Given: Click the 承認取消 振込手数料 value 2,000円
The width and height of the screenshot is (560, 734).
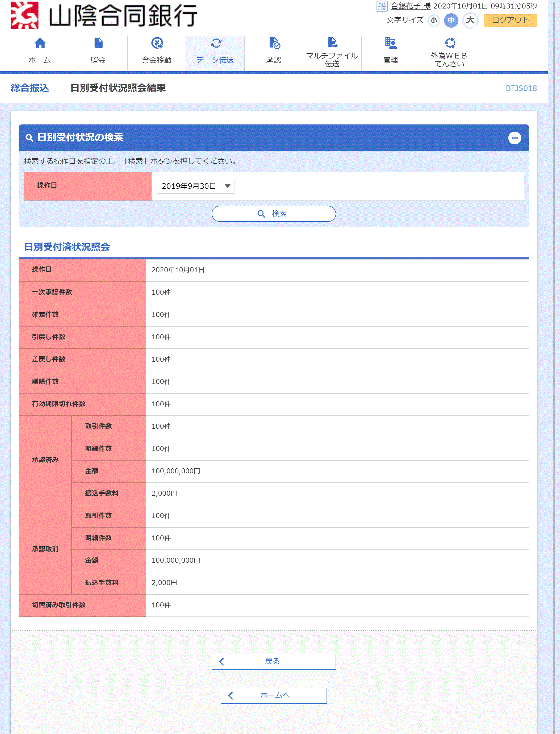Looking at the screenshot, I should (x=164, y=583).
